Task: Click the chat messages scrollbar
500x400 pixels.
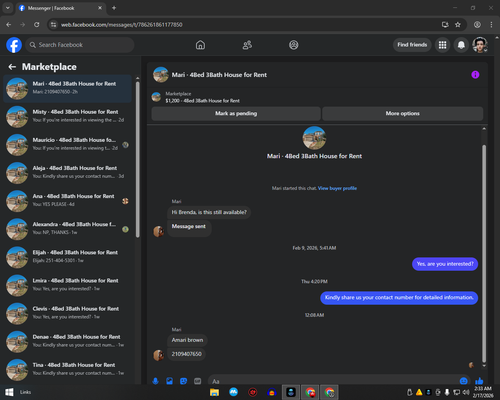Action: [484, 253]
